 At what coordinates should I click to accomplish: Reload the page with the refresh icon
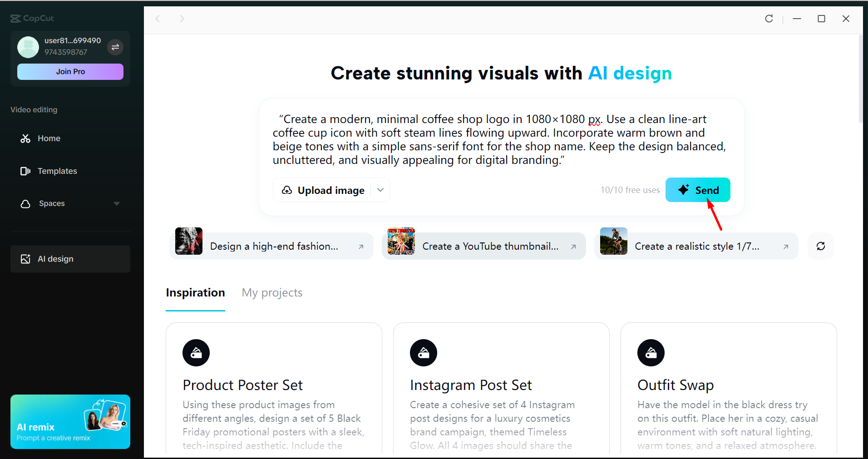(769, 19)
